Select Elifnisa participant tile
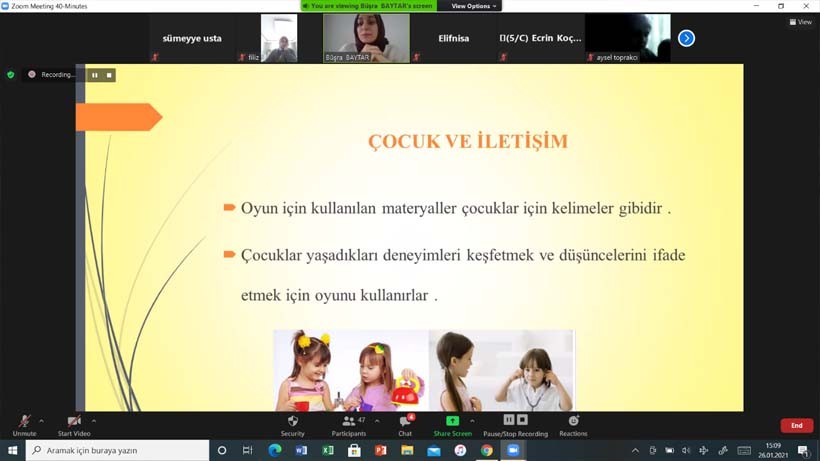Viewport: 820px width, 461px height. [x=453, y=38]
